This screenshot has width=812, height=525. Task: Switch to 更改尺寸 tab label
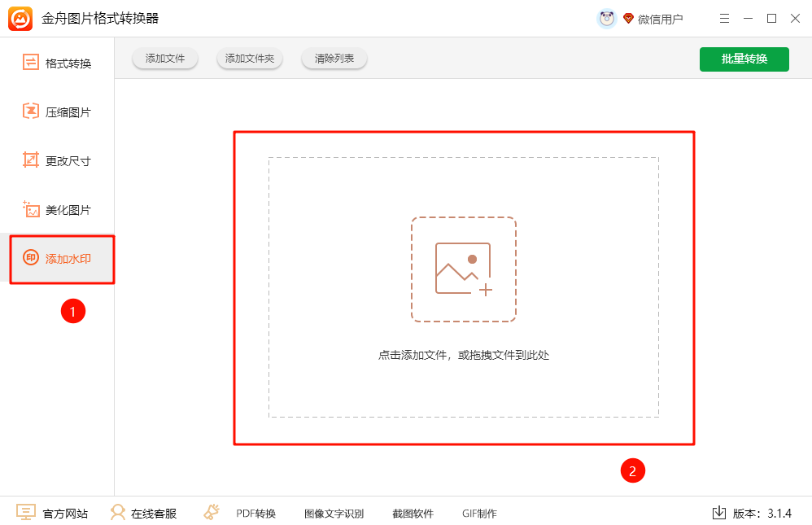coord(68,161)
